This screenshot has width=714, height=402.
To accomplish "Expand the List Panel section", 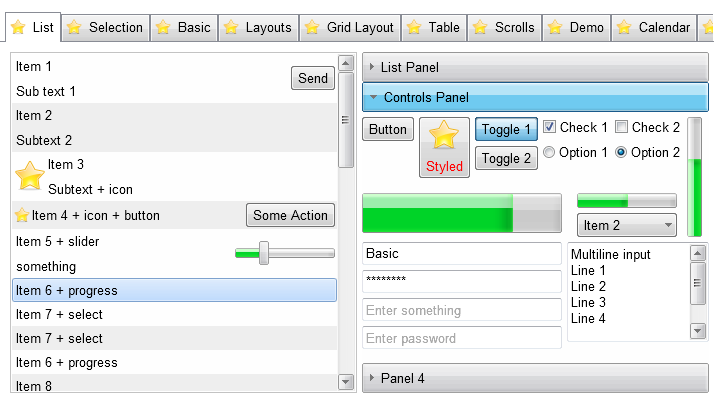I will (535, 67).
